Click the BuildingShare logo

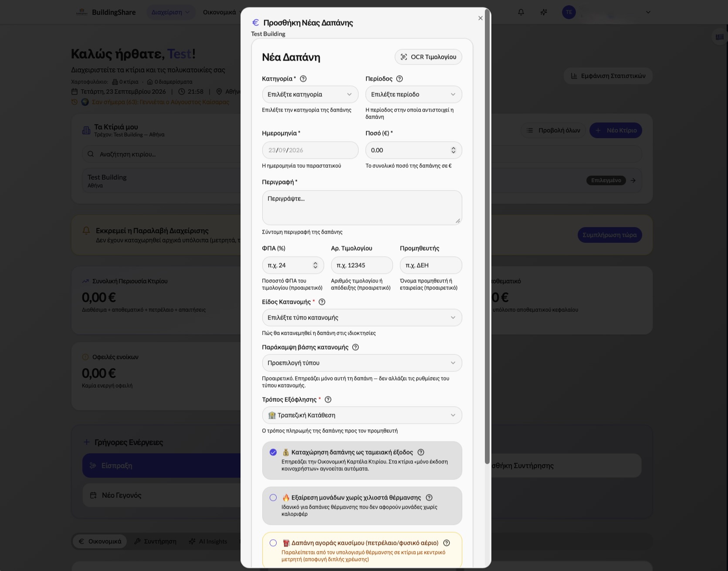click(82, 12)
